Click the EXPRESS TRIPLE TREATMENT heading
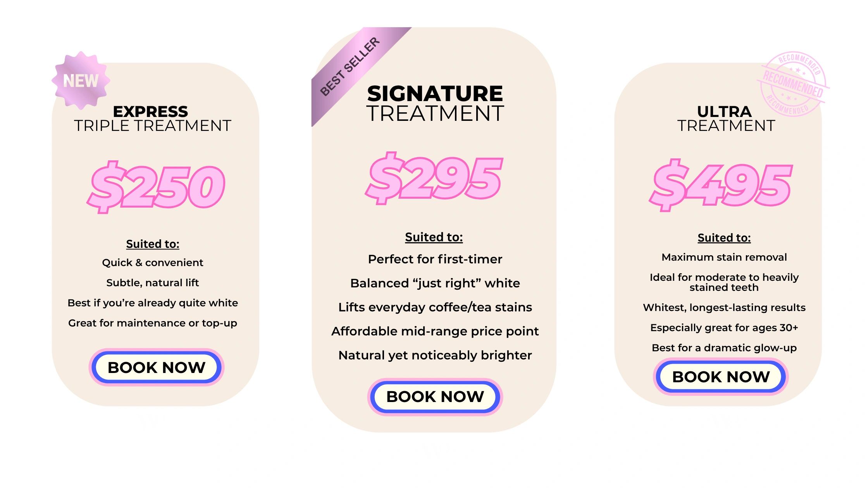This screenshot has width=868, height=488. pos(152,119)
